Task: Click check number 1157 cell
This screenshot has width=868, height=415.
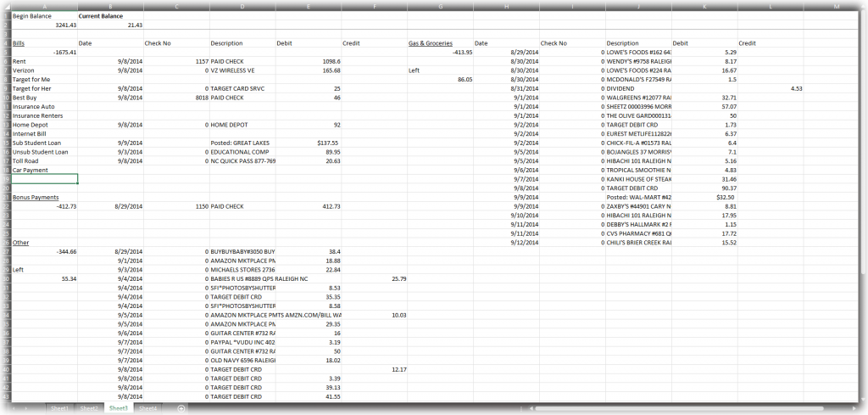Action: coord(176,61)
